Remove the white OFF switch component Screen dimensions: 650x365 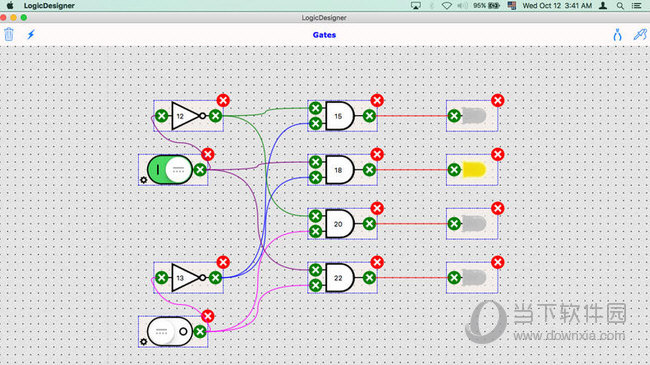point(208,316)
